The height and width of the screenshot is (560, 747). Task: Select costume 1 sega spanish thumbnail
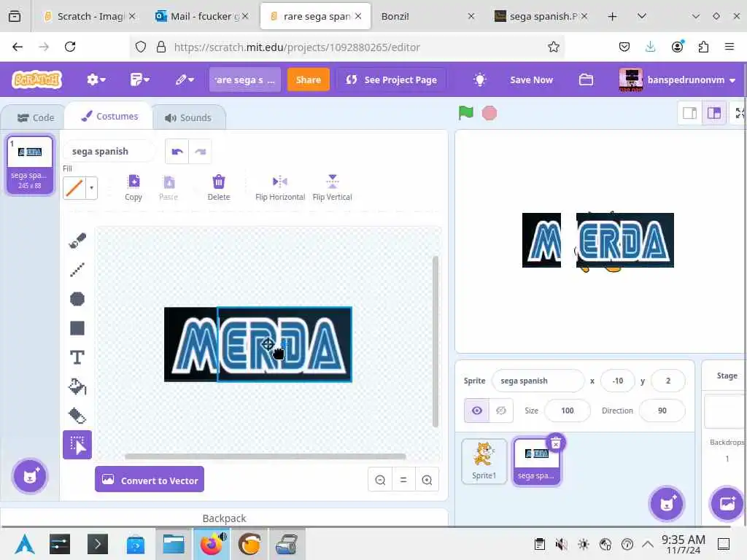coord(29,165)
